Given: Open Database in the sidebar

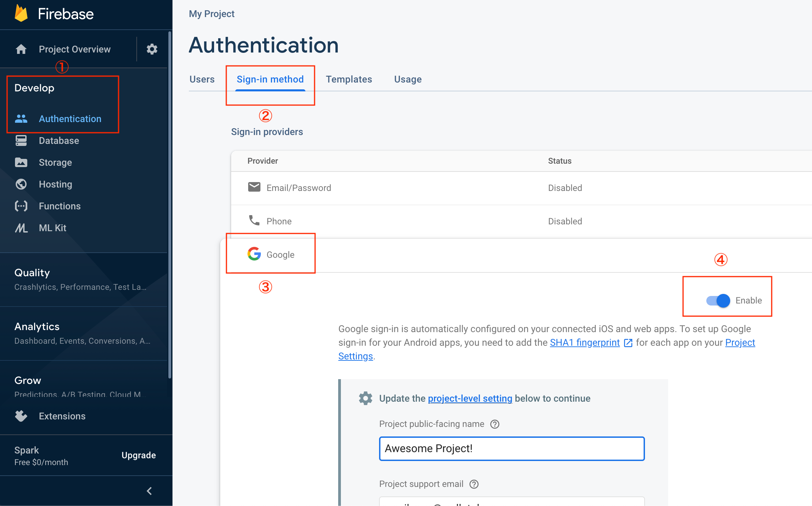Looking at the screenshot, I should [x=59, y=140].
